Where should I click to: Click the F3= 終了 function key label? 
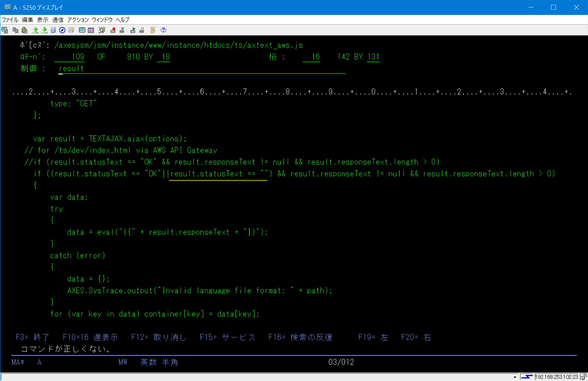click(x=32, y=337)
